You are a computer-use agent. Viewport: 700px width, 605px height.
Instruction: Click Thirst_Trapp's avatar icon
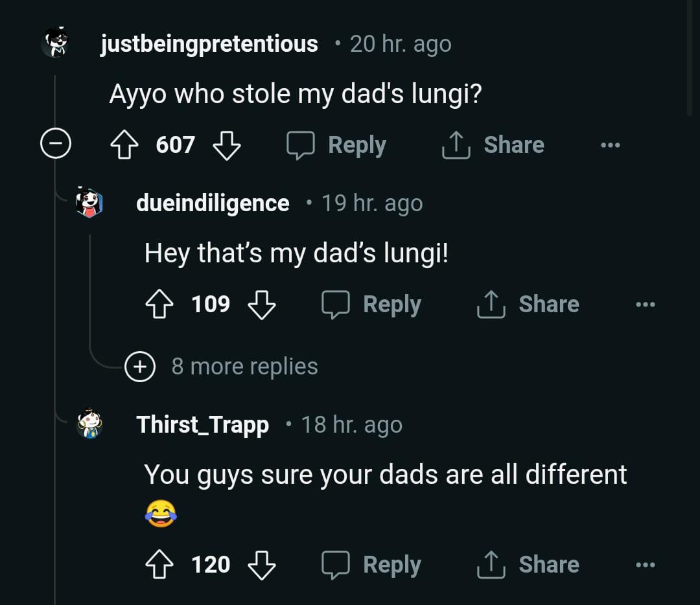89,424
